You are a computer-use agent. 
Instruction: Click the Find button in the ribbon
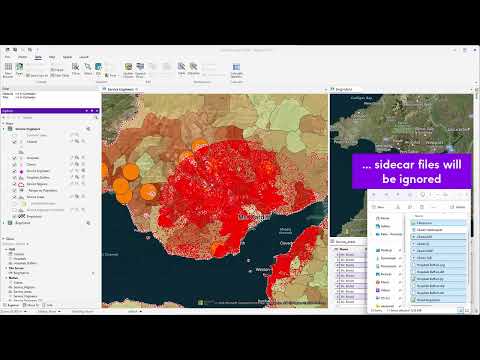(111, 76)
